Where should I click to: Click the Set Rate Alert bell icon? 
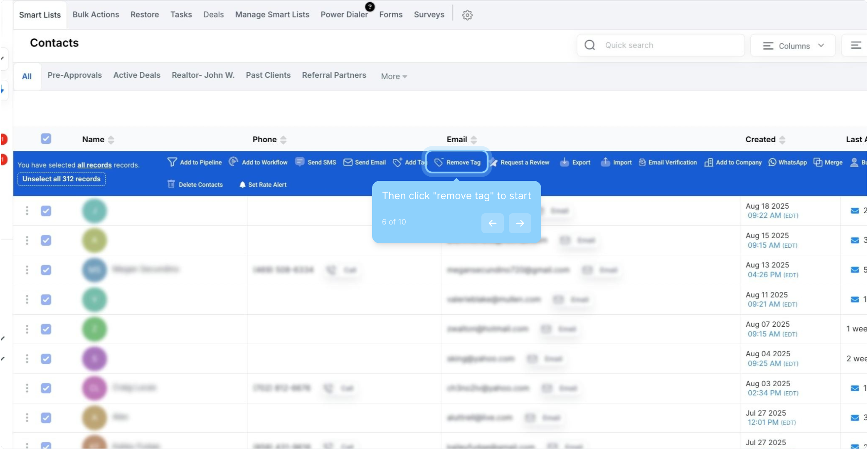pos(242,184)
